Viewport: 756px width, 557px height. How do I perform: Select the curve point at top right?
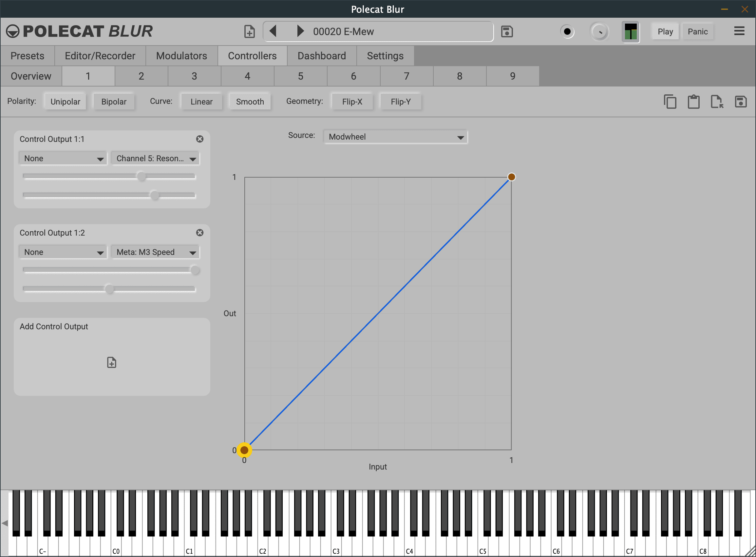pyautogui.click(x=512, y=177)
